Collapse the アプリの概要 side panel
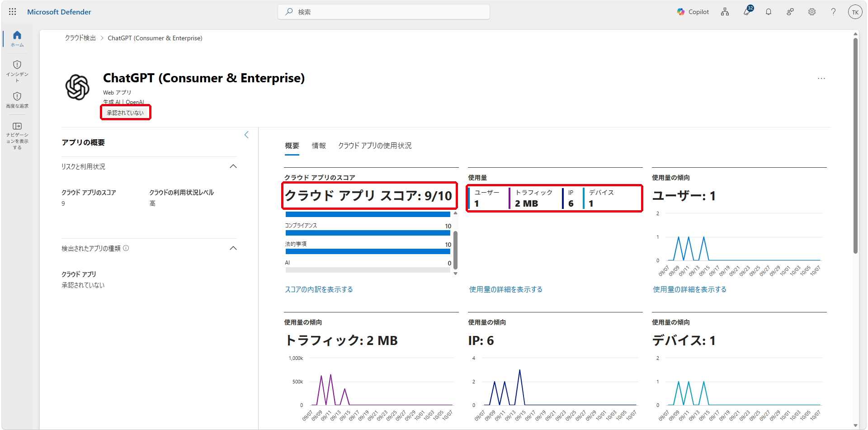This screenshot has height=430, width=868. [246, 135]
